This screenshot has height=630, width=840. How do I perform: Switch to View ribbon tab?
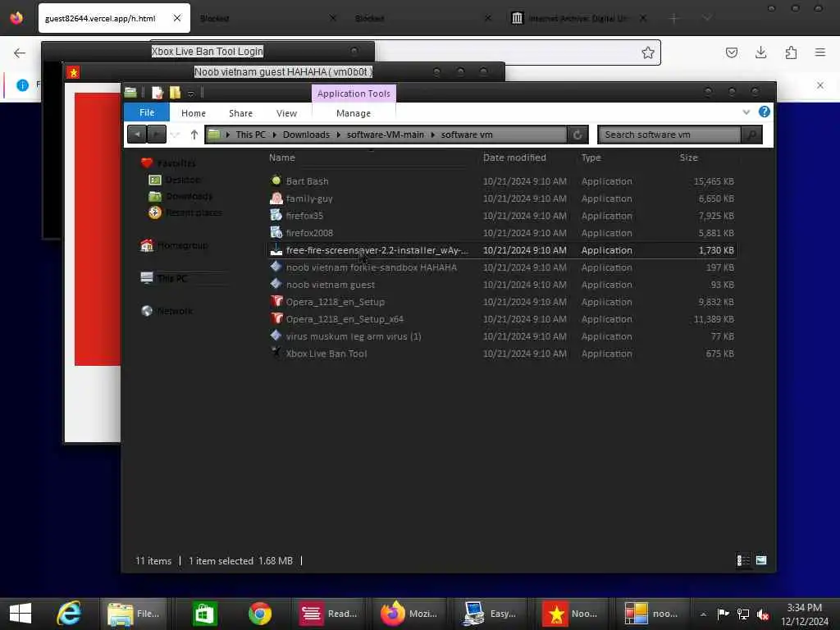tap(286, 113)
